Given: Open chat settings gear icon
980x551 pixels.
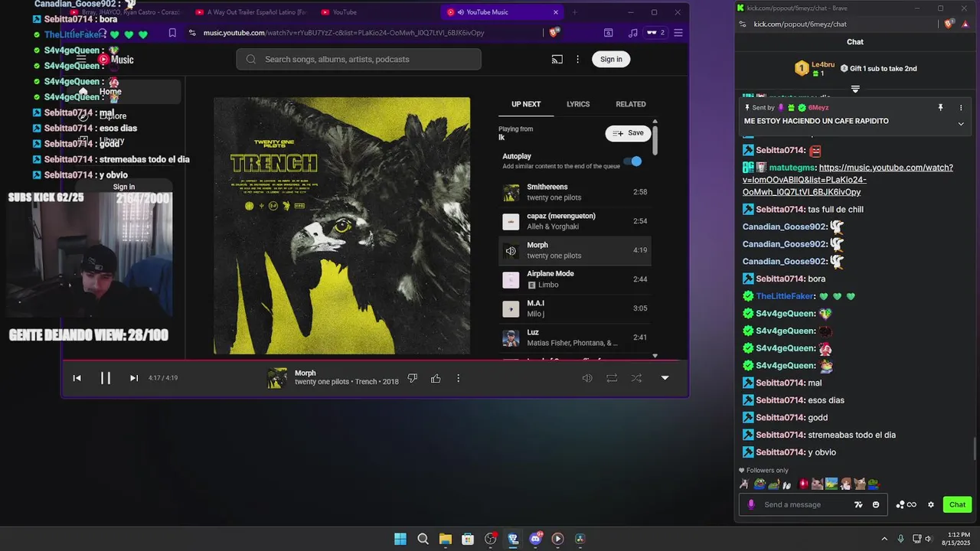Looking at the screenshot, I should pos(931,504).
